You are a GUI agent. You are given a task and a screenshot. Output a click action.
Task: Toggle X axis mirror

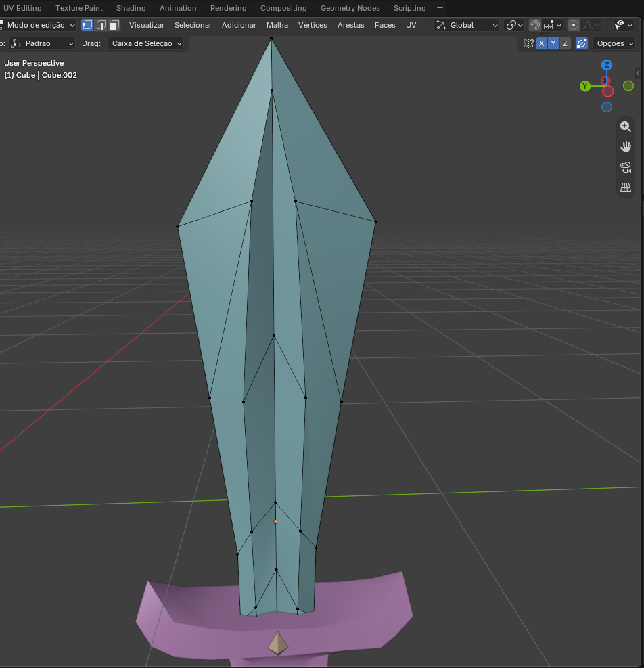coord(542,43)
